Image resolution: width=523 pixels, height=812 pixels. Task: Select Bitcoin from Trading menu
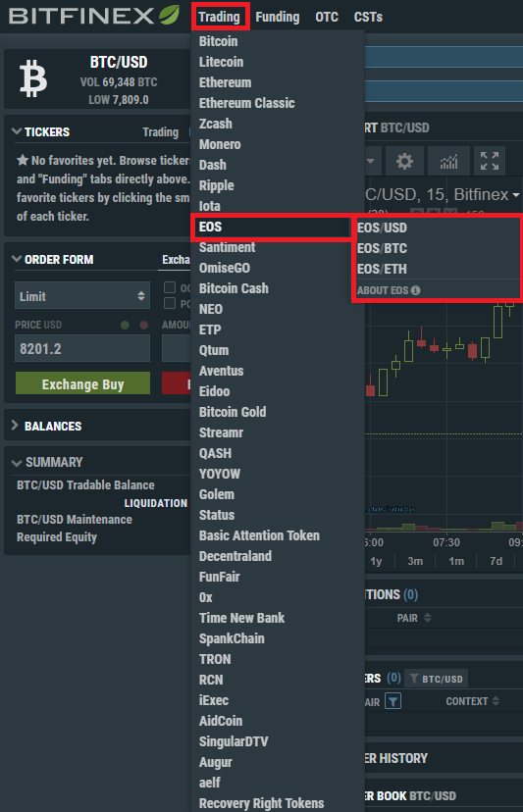point(218,41)
